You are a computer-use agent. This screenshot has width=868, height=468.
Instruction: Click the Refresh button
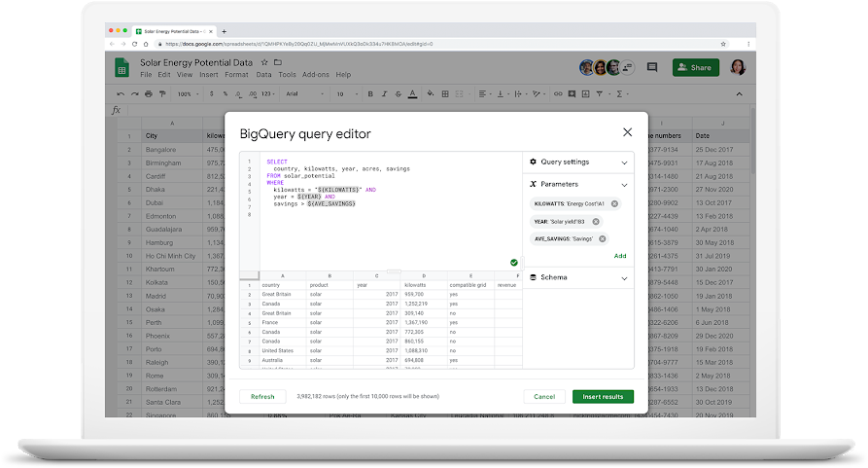click(262, 397)
